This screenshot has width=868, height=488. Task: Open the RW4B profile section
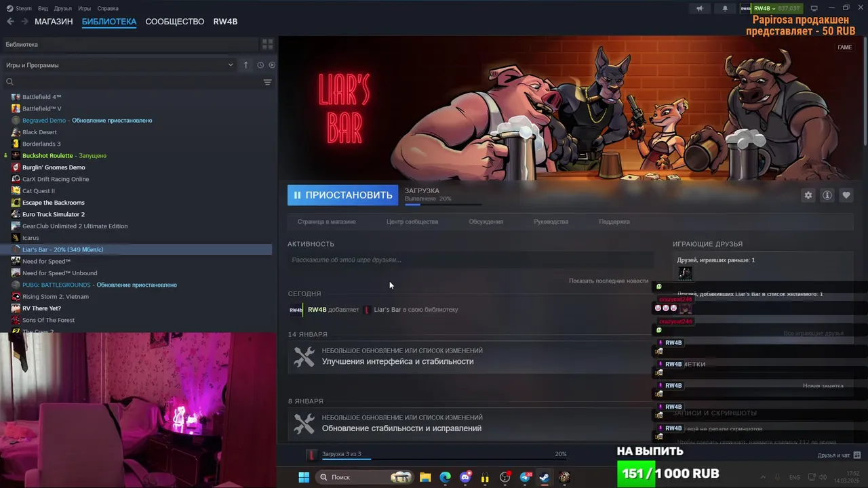tap(225, 22)
